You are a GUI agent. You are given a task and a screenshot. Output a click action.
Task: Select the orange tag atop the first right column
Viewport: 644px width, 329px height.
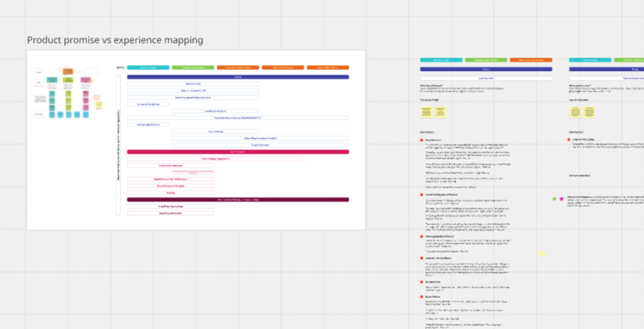[x=530, y=60]
